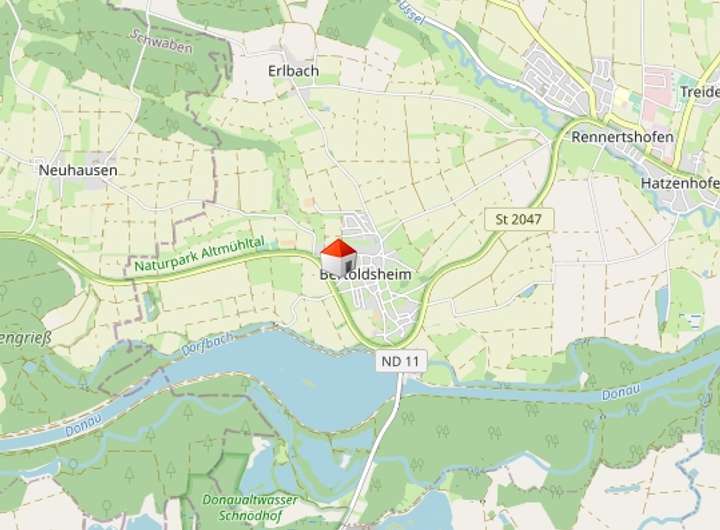Select the Hatzenhofen place label
720x530 pixels.
(x=680, y=183)
